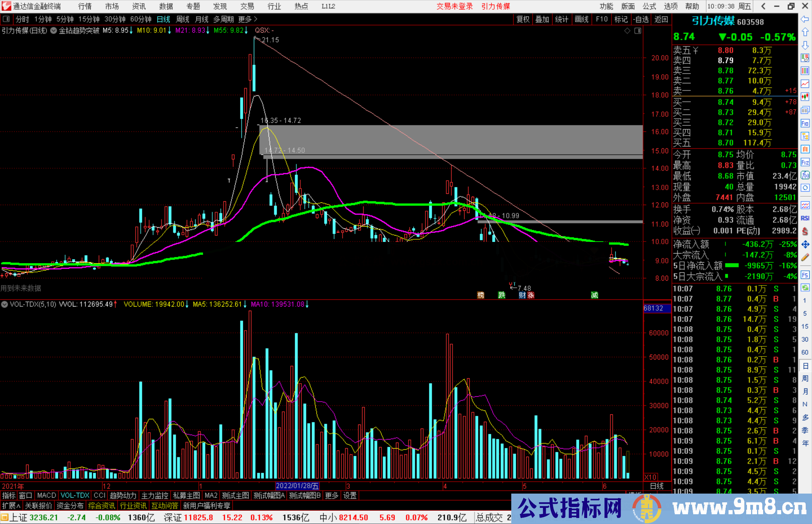Click the 画线 draw line button
812x524 pixels.
point(582,19)
